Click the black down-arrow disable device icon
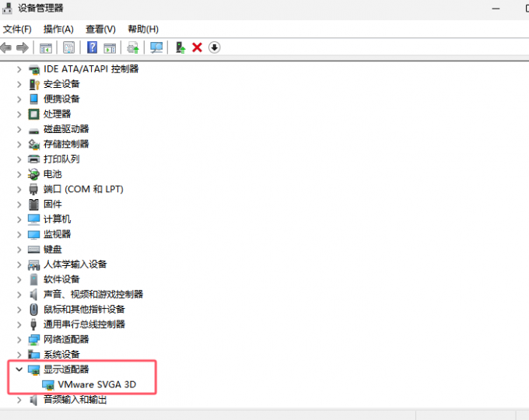 pyautogui.click(x=215, y=47)
